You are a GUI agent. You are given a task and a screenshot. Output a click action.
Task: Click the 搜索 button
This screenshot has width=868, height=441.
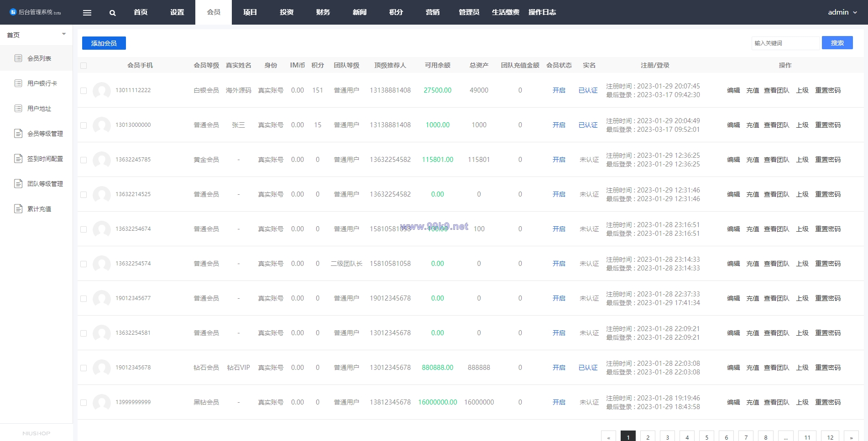(837, 43)
